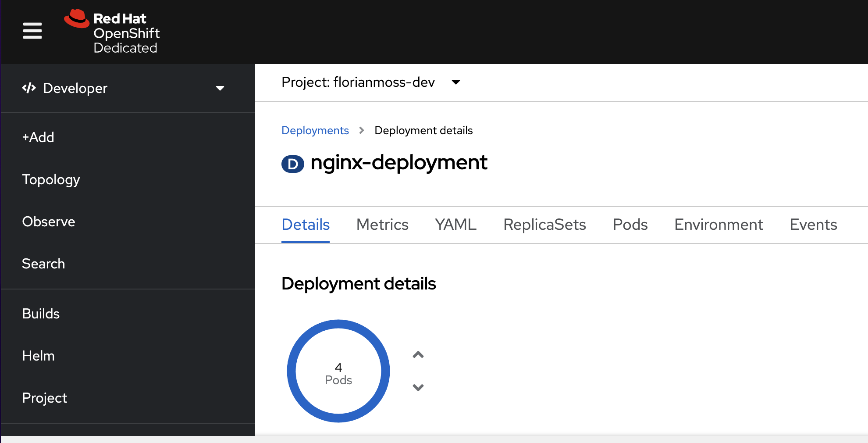Click the Developer perspective code icon
The image size is (868, 443).
[29, 88]
